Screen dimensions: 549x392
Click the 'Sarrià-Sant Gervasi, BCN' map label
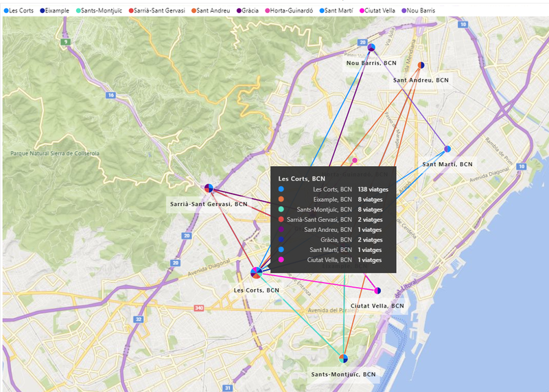click(x=209, y=204)
